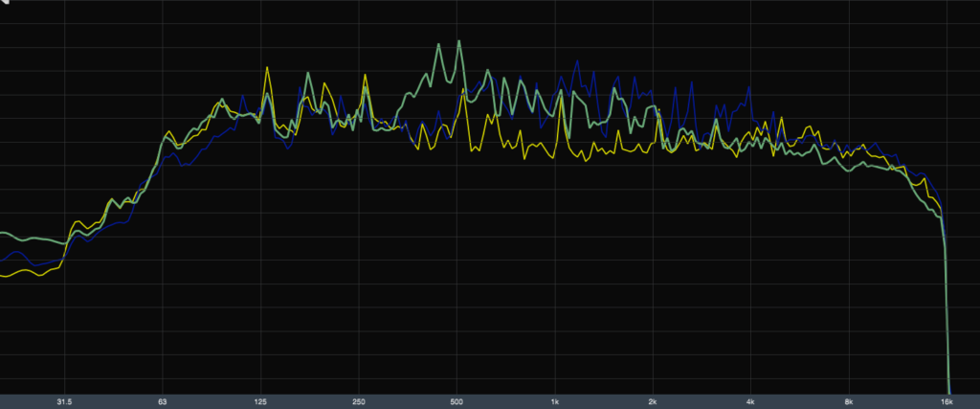The height and width of the screenshot is (409, 980).
Task: Click the 1k frequency axis label
Action: 556,401
